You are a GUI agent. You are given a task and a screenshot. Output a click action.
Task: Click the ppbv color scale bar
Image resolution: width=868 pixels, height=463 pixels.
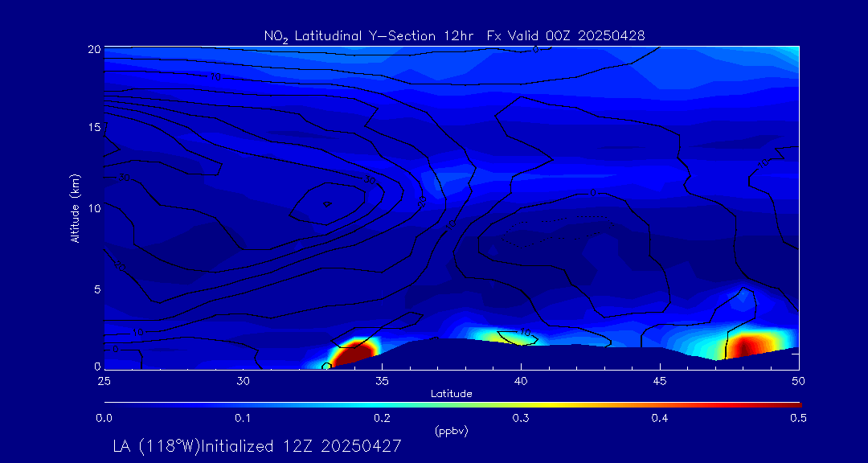coord(452,405)
